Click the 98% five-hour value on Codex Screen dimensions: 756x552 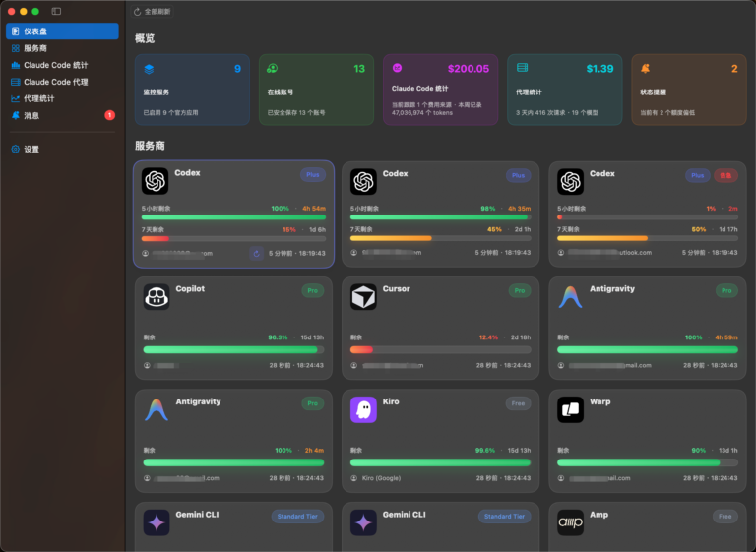(x=488, y=209)
